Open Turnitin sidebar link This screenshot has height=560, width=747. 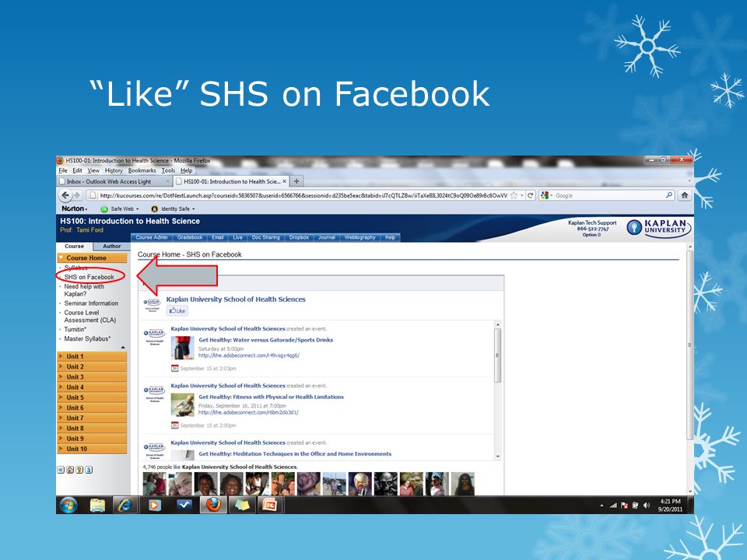tap(75, 329)
